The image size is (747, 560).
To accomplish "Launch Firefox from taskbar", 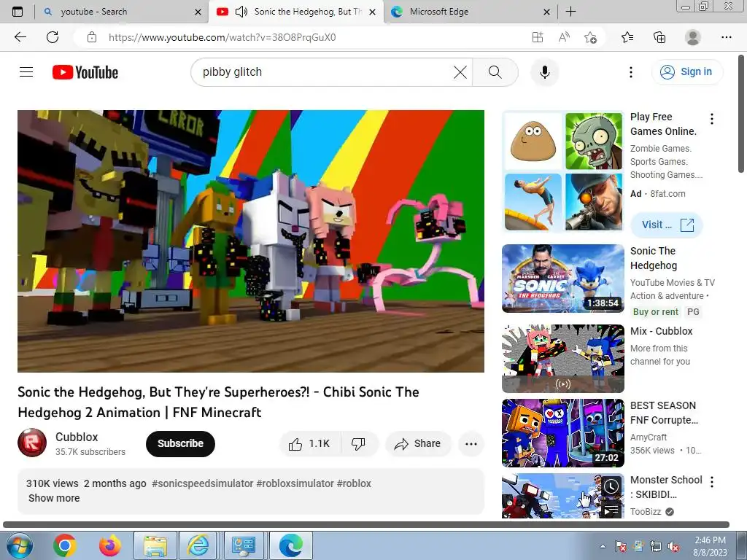I will (x=110, y=545).
